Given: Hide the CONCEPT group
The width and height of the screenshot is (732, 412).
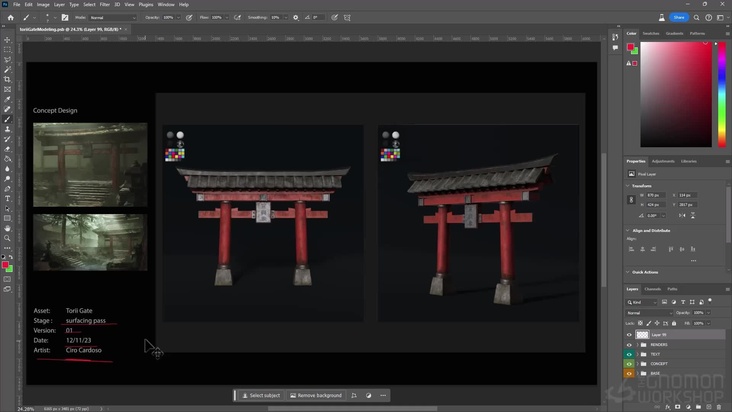Looking at the screenshot, I should (629, 364).
